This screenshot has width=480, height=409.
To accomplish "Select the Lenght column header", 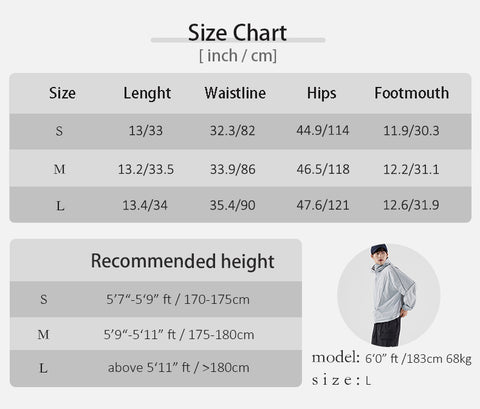I will click(x=147, y=93).
